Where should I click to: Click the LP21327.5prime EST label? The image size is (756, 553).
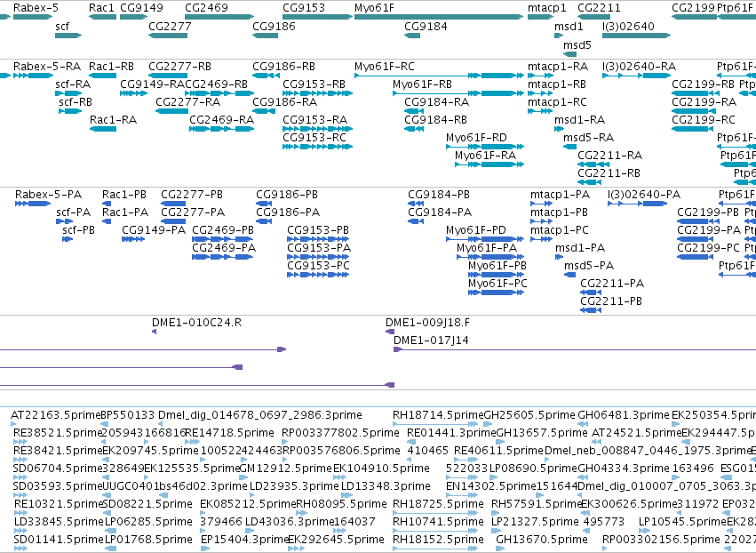[535, 522]
